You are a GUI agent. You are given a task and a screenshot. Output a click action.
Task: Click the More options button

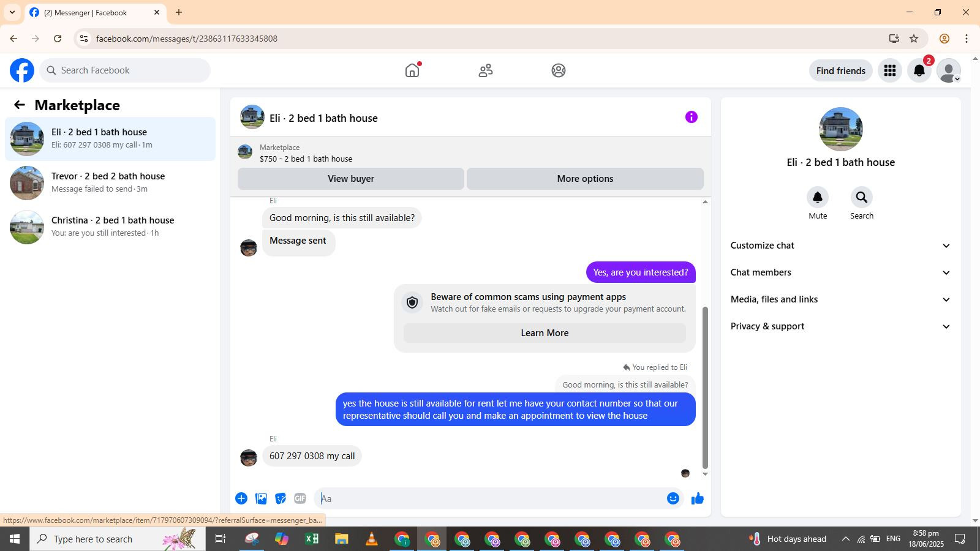coord(585,179)
